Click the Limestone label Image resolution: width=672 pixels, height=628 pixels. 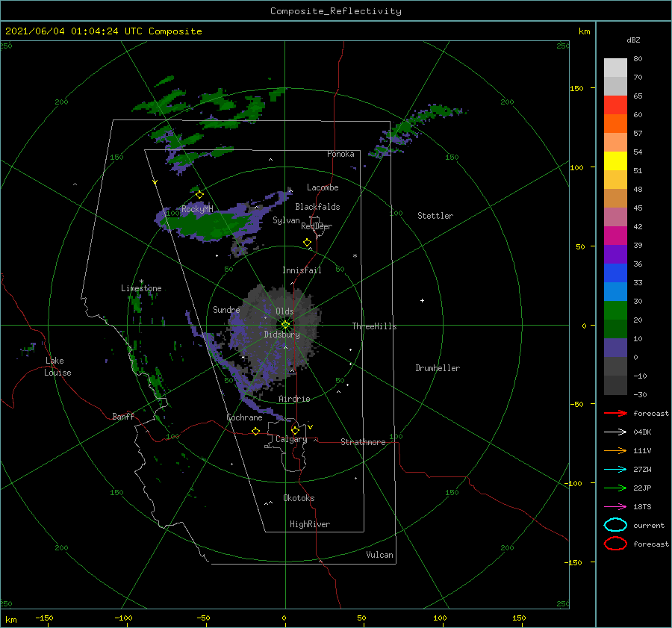(141, 288)
